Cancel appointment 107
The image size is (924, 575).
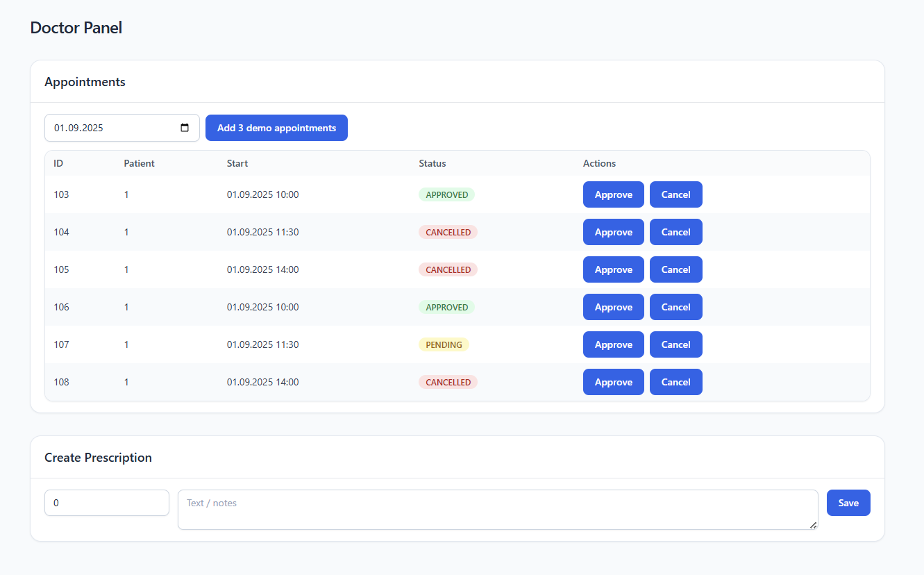[676, 344]
